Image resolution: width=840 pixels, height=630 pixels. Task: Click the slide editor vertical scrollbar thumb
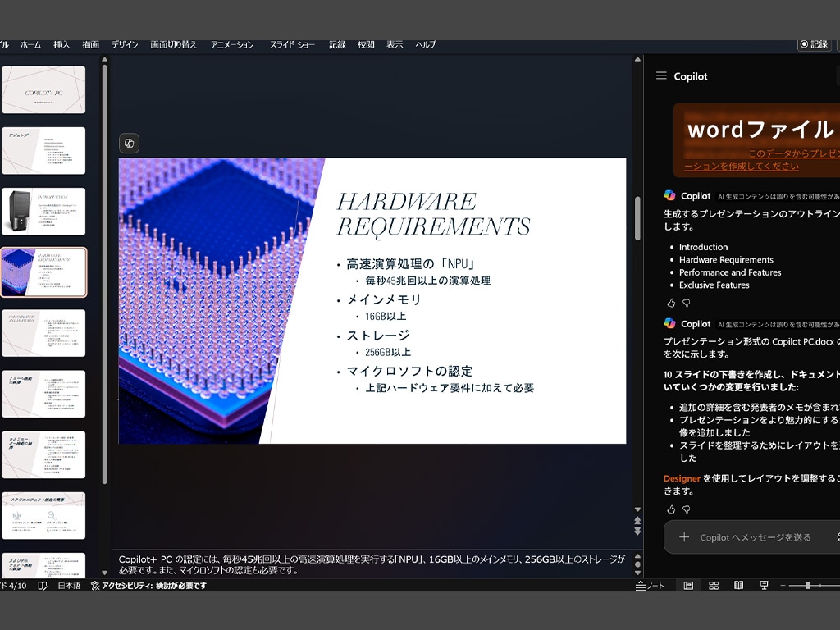click(637, 218)
